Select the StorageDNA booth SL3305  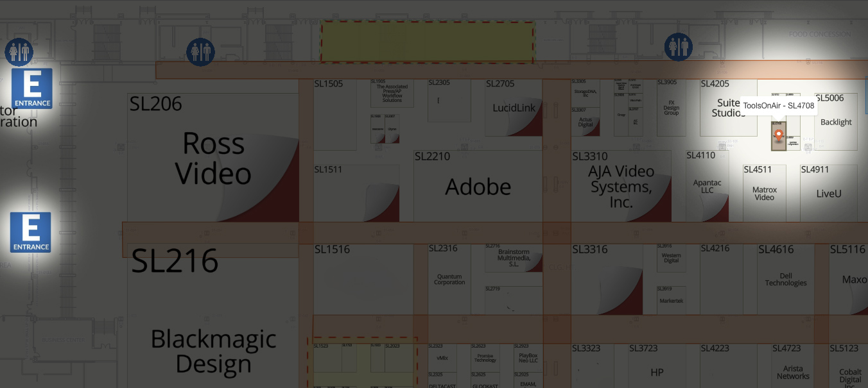(x=586, y=94)
